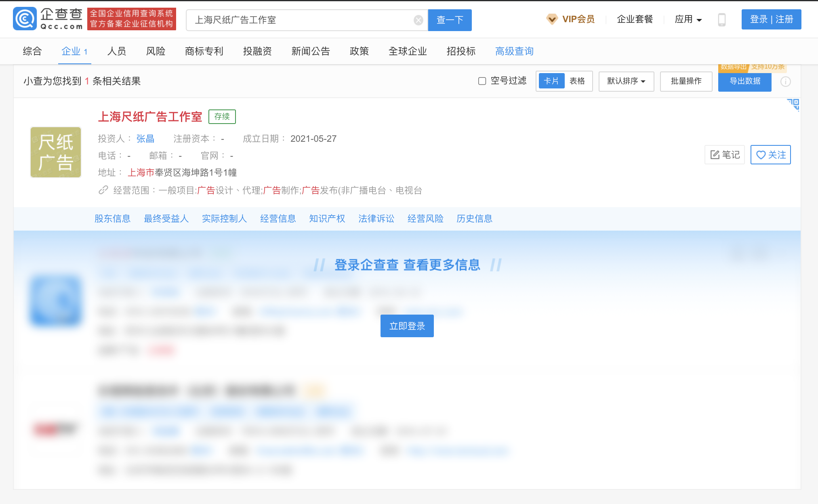The height and width of the screenshot is (504, 818).
Task: Switch to the 企业 tab
Action: (x=74, y=51)
